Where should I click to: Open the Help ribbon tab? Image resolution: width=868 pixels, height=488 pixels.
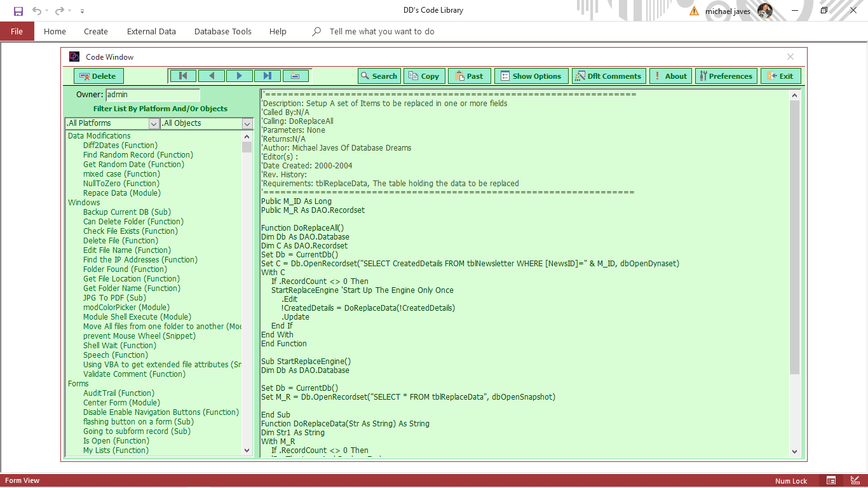[278, 31]
